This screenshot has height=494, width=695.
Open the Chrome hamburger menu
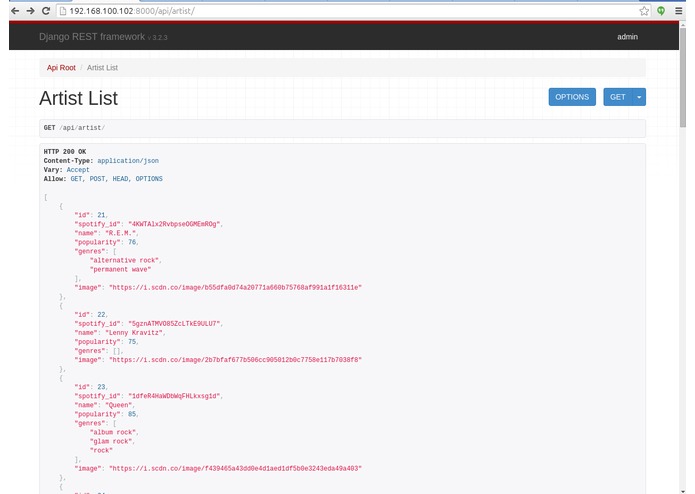coord(679,11)
